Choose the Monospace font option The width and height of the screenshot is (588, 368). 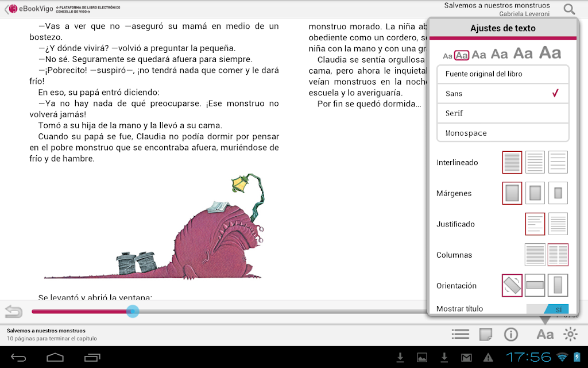(x=503, y=133)
